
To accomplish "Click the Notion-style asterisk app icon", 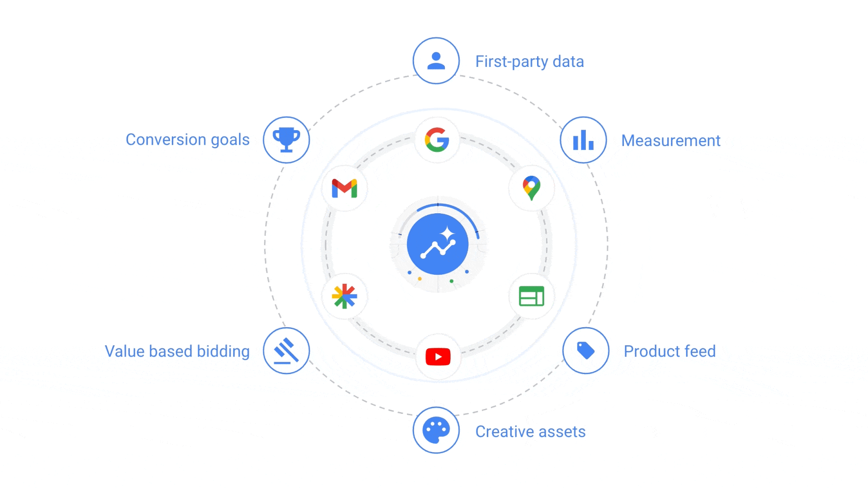I will 344,296.
